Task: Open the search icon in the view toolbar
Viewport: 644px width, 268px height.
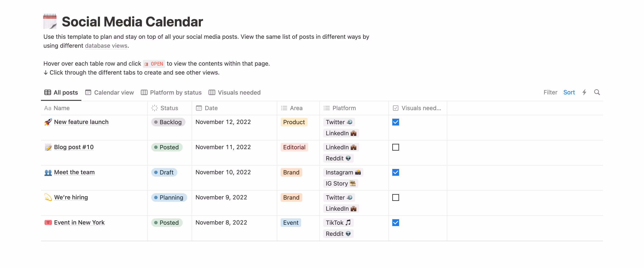Action: click(597, 92)
